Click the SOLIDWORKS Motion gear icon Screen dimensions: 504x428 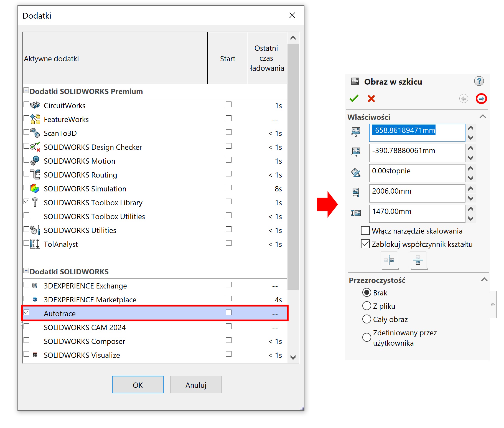coord(35,161)
